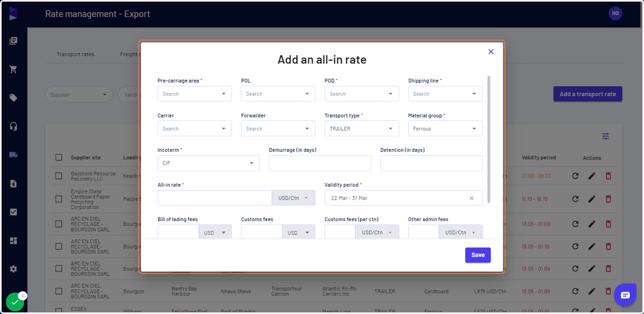The image size is (644, 314).
Task: Click the app logo in sidebar
Action: tap(13, 13)
